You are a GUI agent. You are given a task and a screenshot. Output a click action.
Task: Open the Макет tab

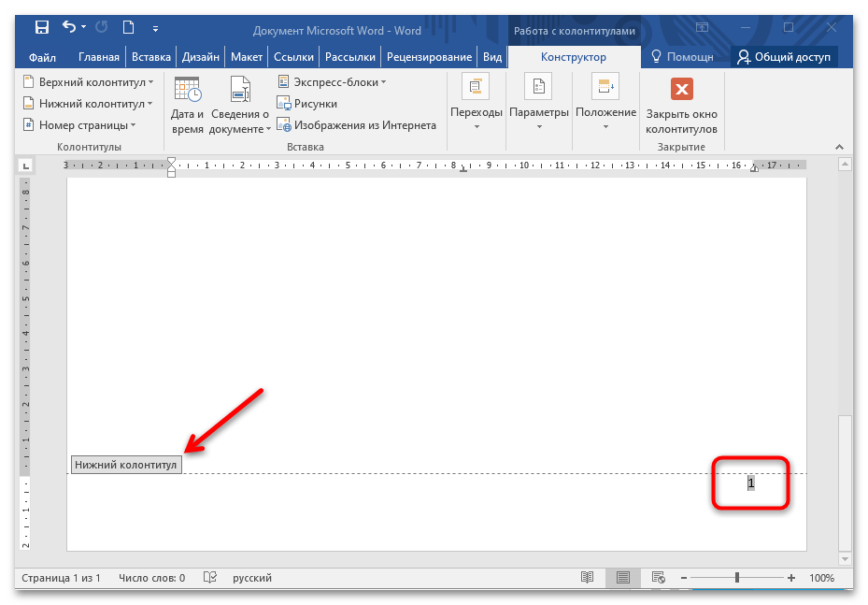pyautogui.click(x=247, y=57)
